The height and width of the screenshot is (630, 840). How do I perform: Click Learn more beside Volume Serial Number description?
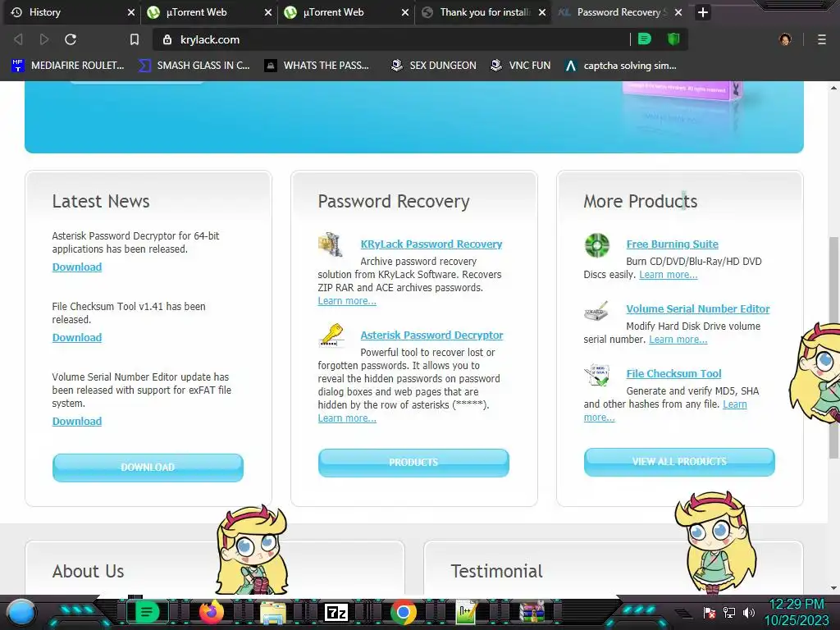click(x=678, y=340)
